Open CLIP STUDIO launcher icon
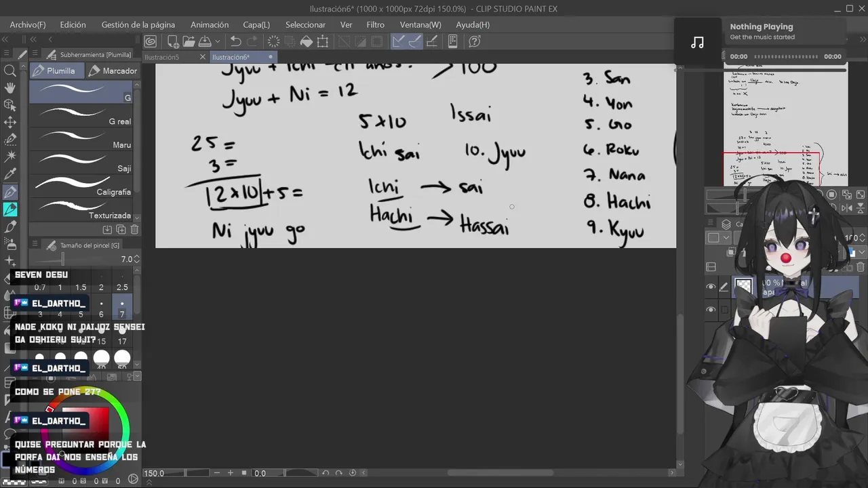Screen dimensions: 868x488 [x=151, y=41]
